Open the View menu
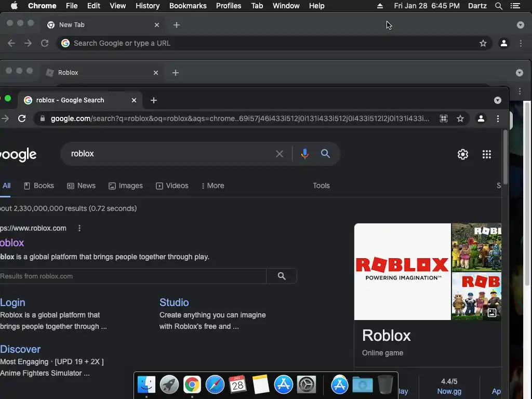The height and width of the screenshot is (399, 532). point(118,6)
